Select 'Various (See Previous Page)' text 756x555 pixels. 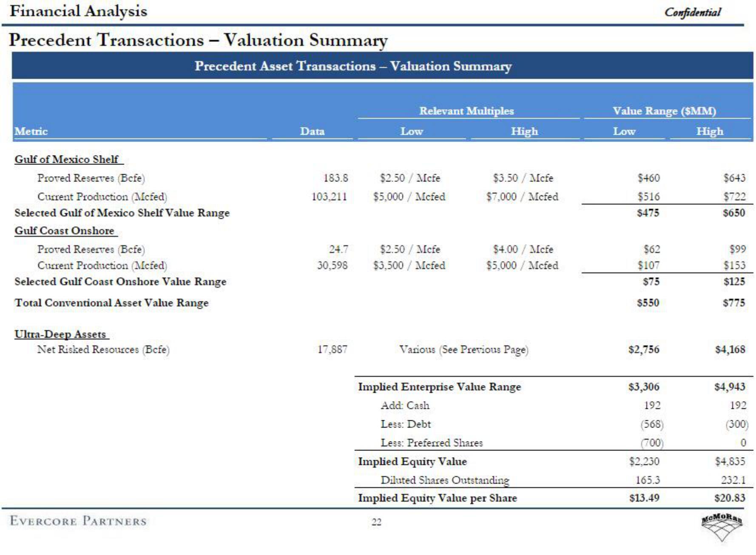point(464,350)
